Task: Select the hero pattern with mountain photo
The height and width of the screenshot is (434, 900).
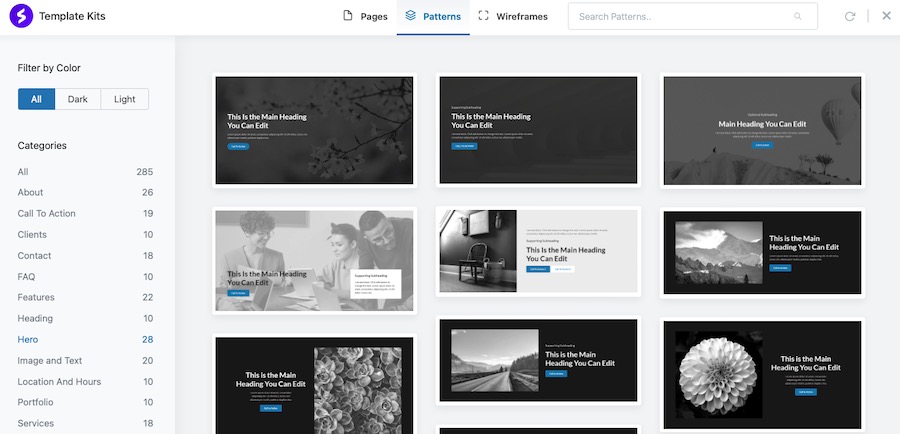Action: tap(762, 253)
